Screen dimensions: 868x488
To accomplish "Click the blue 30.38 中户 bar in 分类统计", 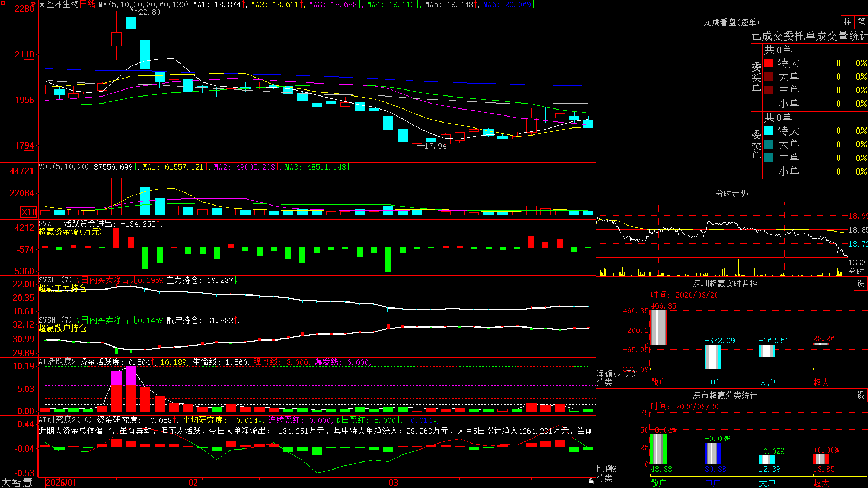I will pos(713,453).
